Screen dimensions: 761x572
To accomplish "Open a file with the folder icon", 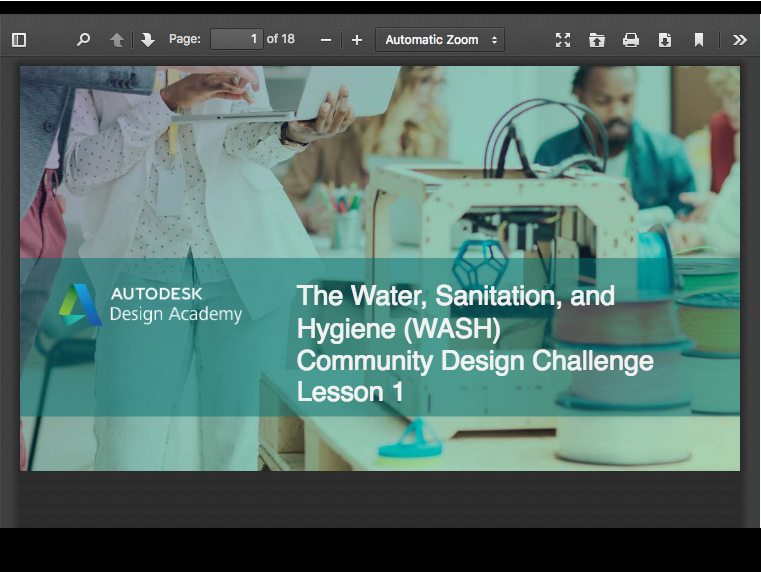I will point(597,40).
